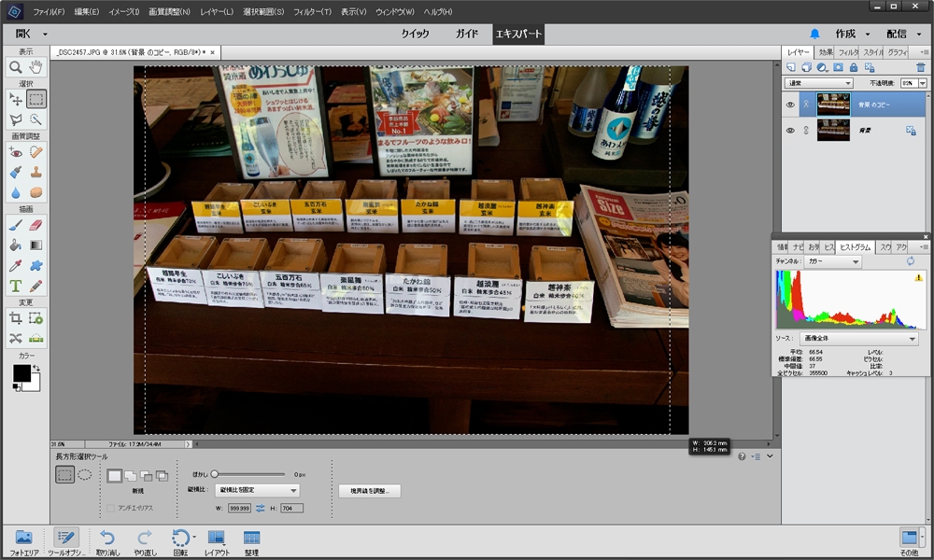Select the Content-Aware Move tool
The width and height of the screenshot is (934, 560).
(x=16, y=339)
